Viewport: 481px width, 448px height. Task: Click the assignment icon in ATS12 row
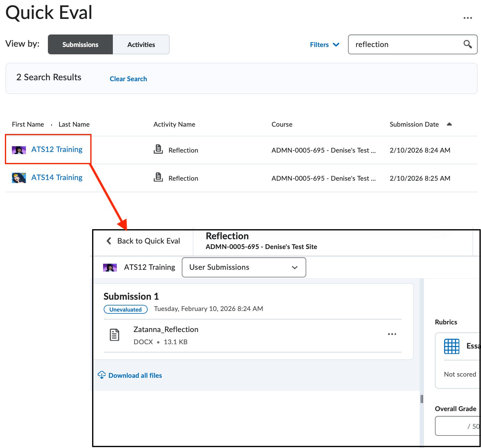(158, 150)
